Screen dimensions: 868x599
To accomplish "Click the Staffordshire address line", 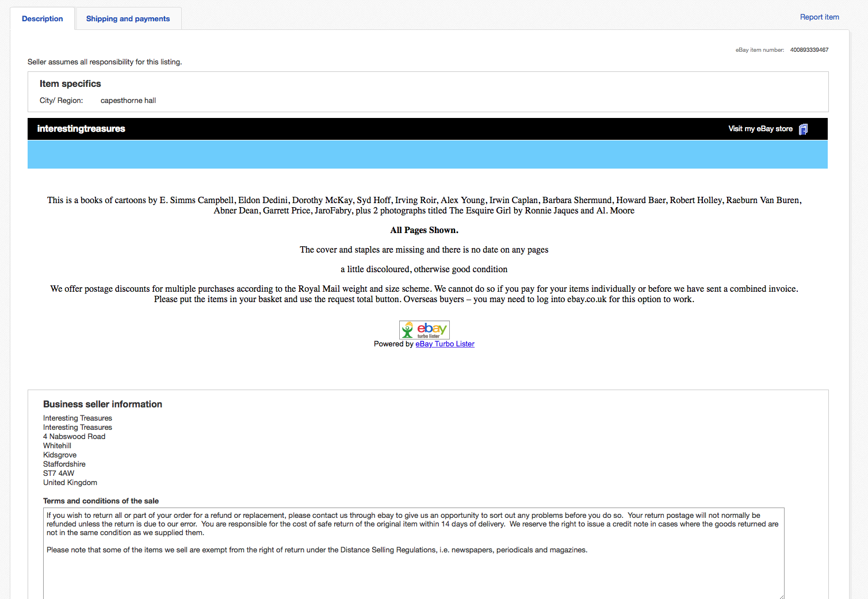I will (x=64, y=464).
